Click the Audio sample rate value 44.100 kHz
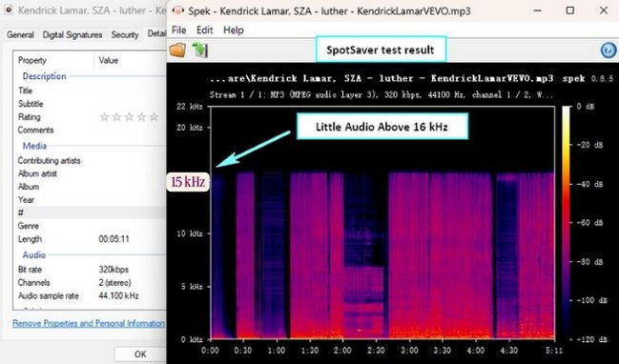619x364 pixels. click(x=118, y=295)
